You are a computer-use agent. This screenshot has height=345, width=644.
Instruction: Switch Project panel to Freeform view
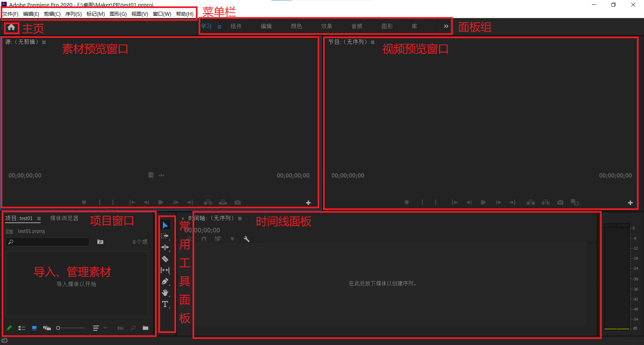[x=47, y=328]
